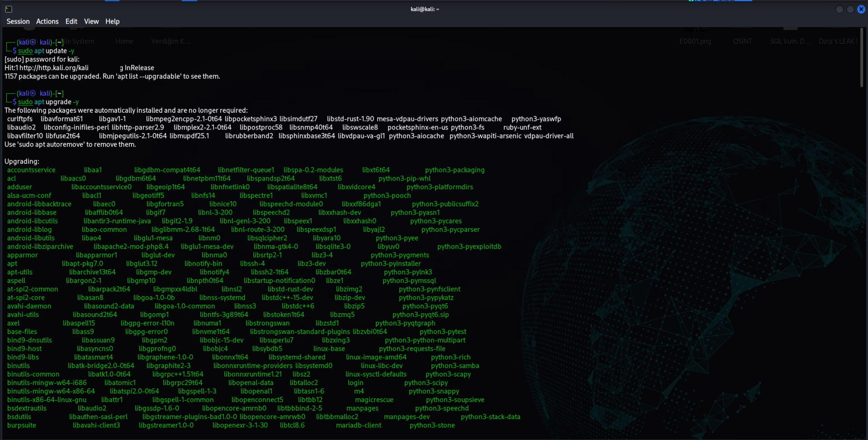This screenshot has height=440, width=868.
Task: Click the 'binutils-mingw-w64-i686' package name
Action: (x=47, y=383)
